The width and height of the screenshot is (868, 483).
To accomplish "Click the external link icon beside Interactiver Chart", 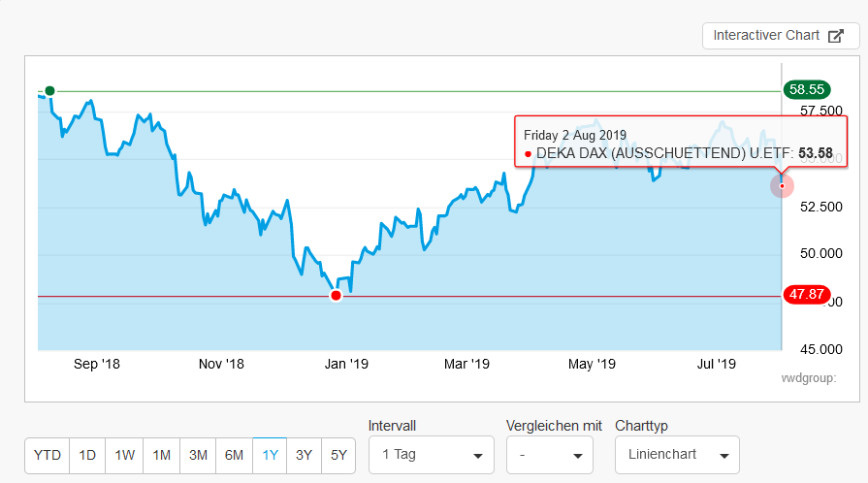I will tap(836, 36).
